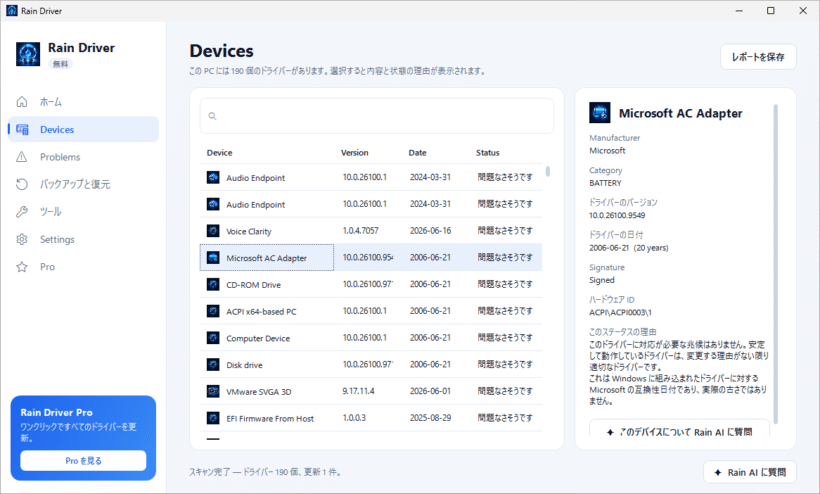Viewport: 820px width, 494px height.
Task: Click the scan complete status text
Action: coord(266,472)
